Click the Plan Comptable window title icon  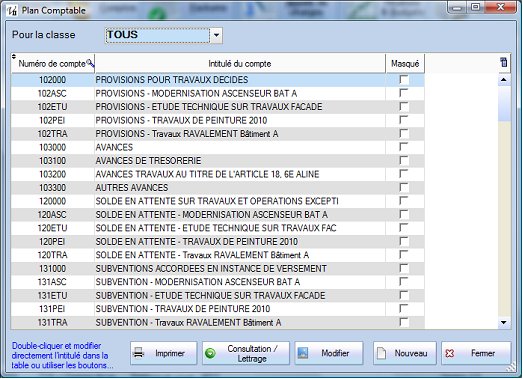pyautogui.click(x=12, y=11)
